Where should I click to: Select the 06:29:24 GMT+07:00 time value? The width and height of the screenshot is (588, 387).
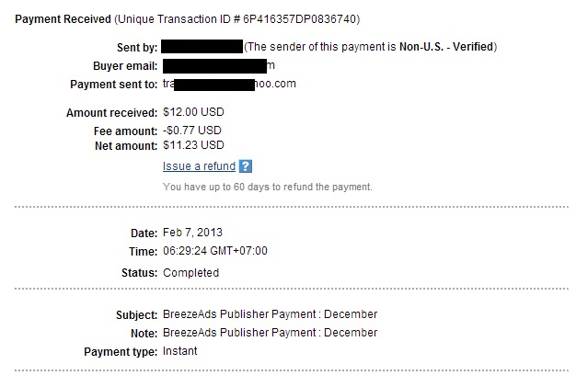click(x=215, y=251)
